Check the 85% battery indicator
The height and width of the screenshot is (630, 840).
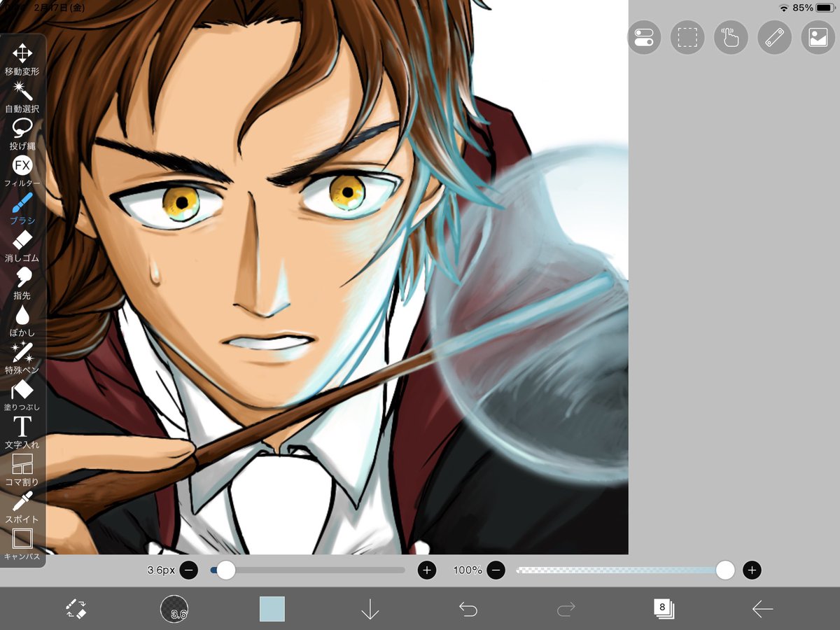click(x=815, y=8)
